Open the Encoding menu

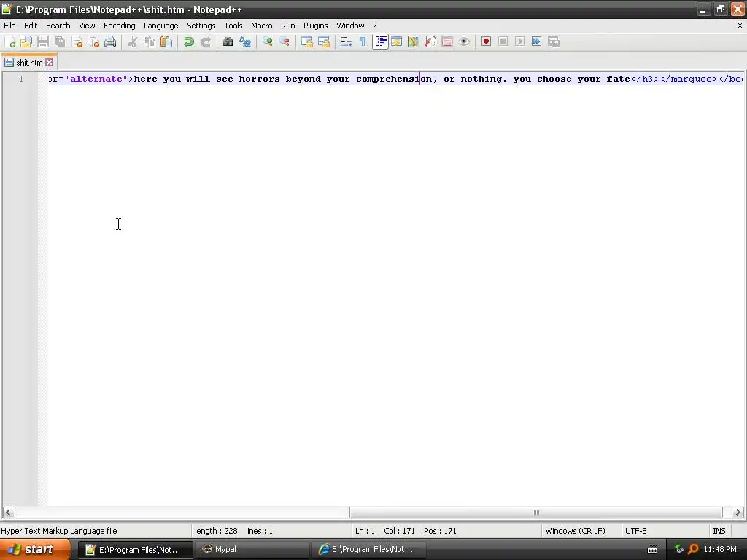tap(119, 26)
